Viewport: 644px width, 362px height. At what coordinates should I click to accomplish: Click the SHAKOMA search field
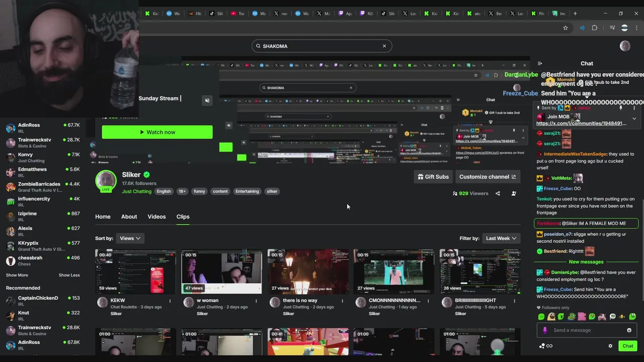[x=321, y=46]
